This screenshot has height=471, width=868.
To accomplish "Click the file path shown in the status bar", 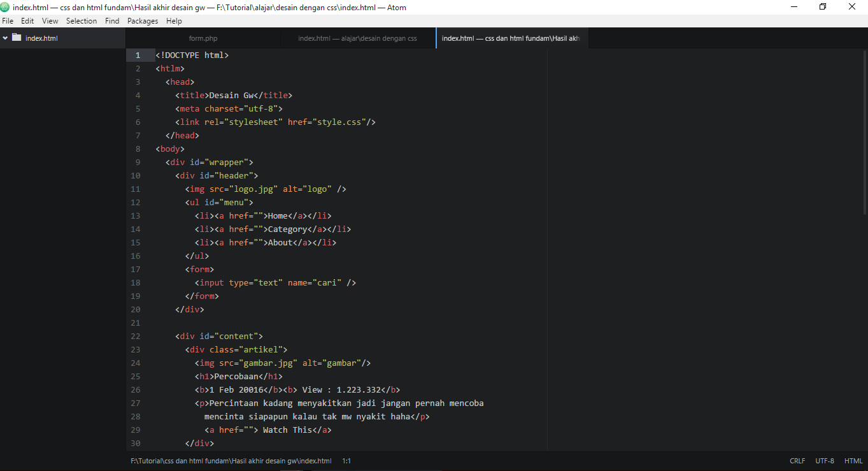I will coord(231,460).
